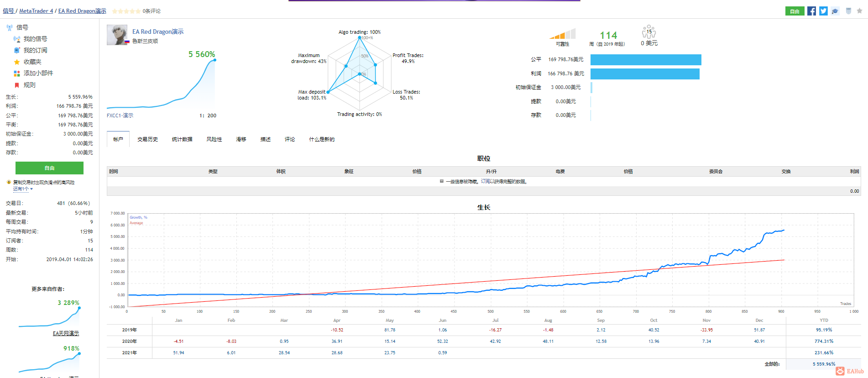Image resolution: width=868 pixels, height=378 pixels.
Task: Open 规则 with the red bookmark icon
Action: click(x=29, y=85)
